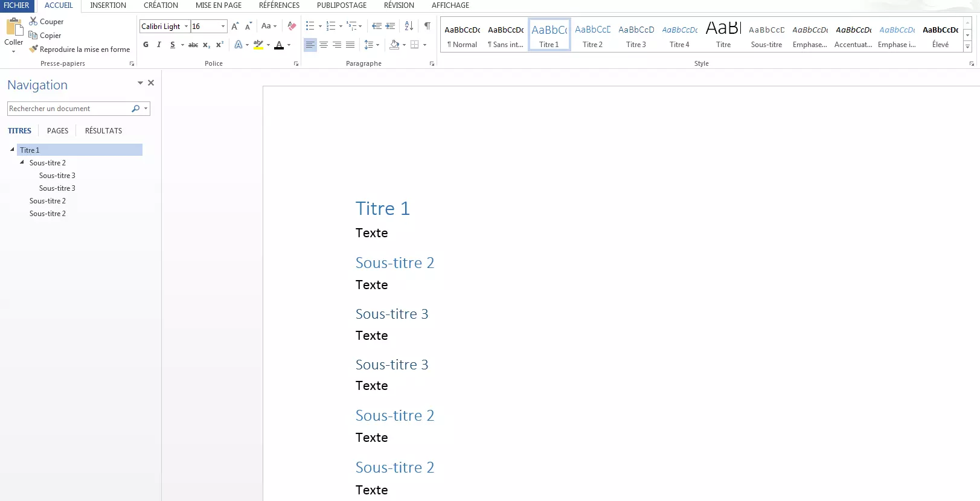Switch to the RÉFÉRENCES tab
The image size is (980, 501).
coord(279,5)
